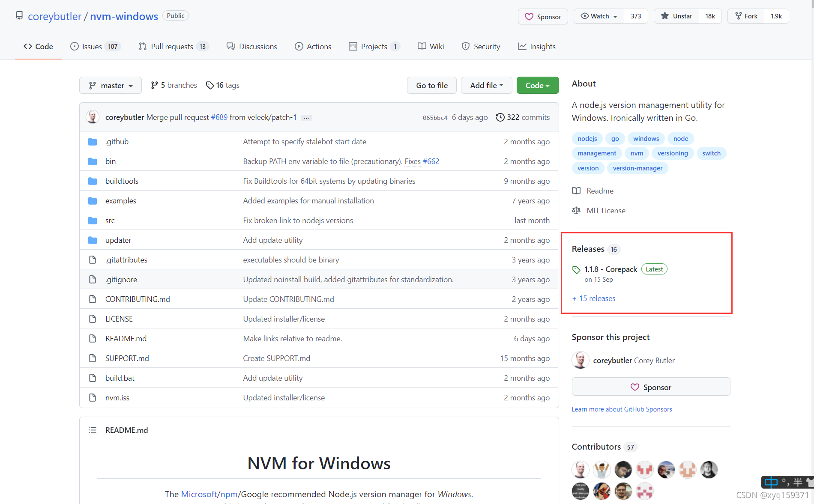Image resolution: width=814 pixels, height=504 pixels.
Task: Open the README.md file
Action: (x=126, y=339)
